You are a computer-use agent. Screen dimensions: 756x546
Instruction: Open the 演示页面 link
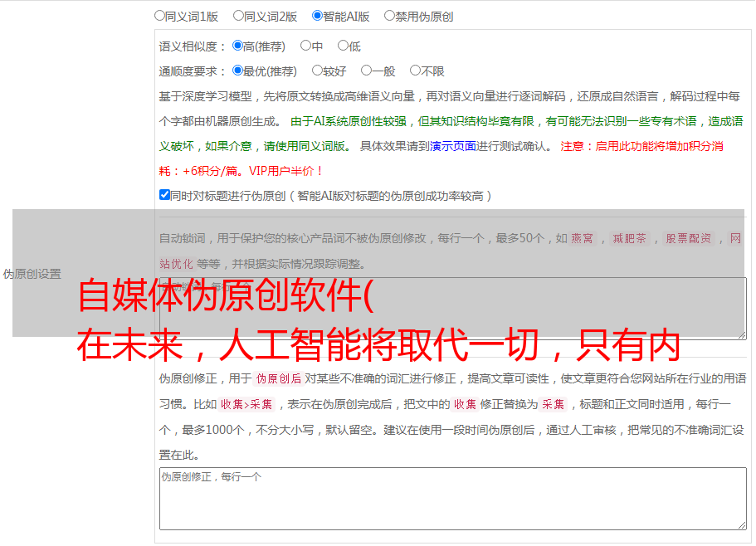[453, 146]
